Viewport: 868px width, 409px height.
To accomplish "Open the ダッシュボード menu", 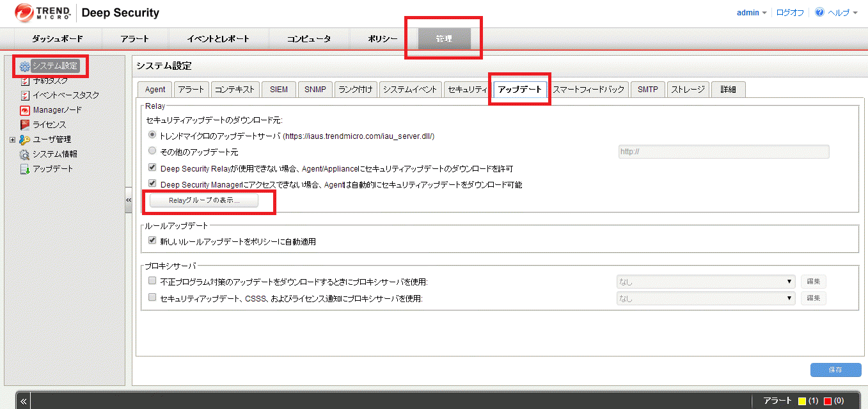I will click(x=58, y=38).
